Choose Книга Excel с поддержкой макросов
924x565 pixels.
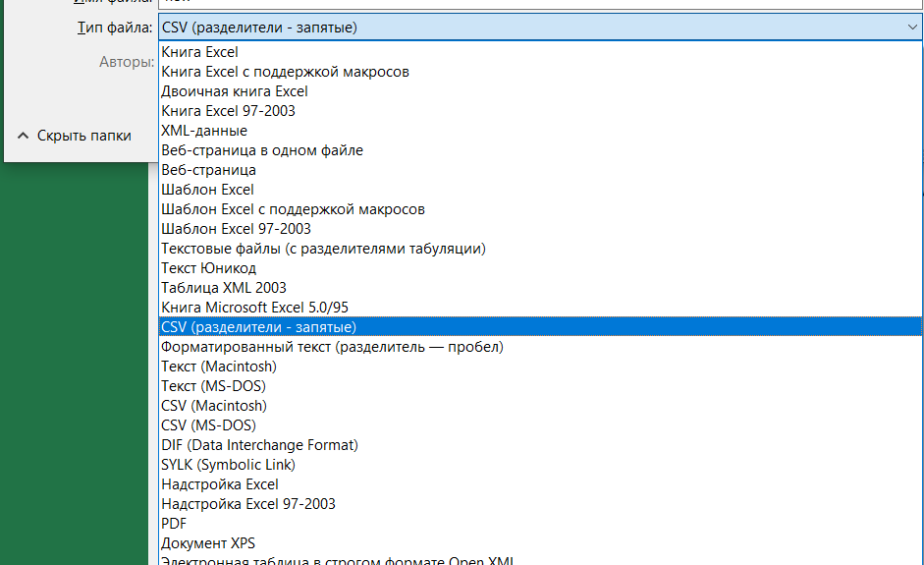point(540,72)
